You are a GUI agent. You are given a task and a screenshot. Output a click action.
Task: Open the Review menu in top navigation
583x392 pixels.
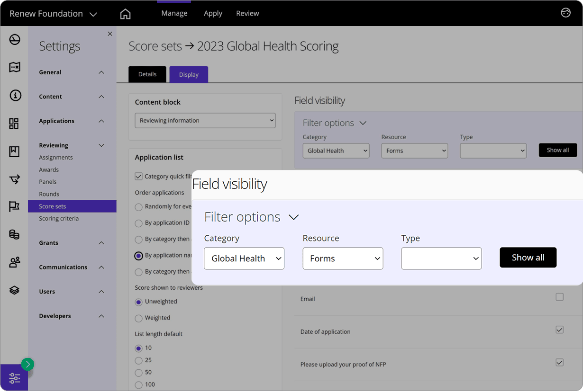247,13
